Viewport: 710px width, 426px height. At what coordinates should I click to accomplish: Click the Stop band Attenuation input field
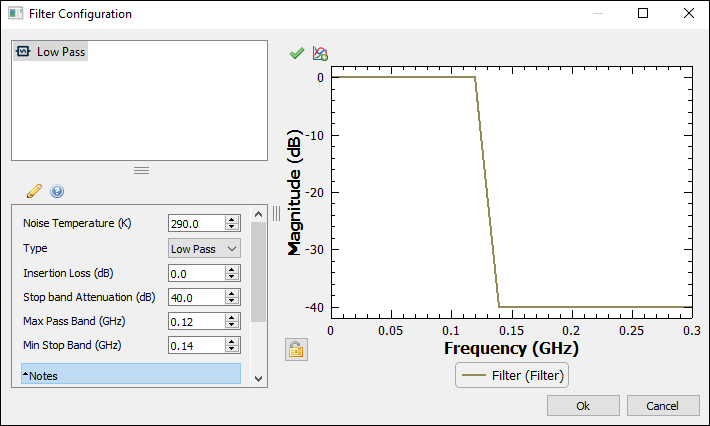pos(197,297)
